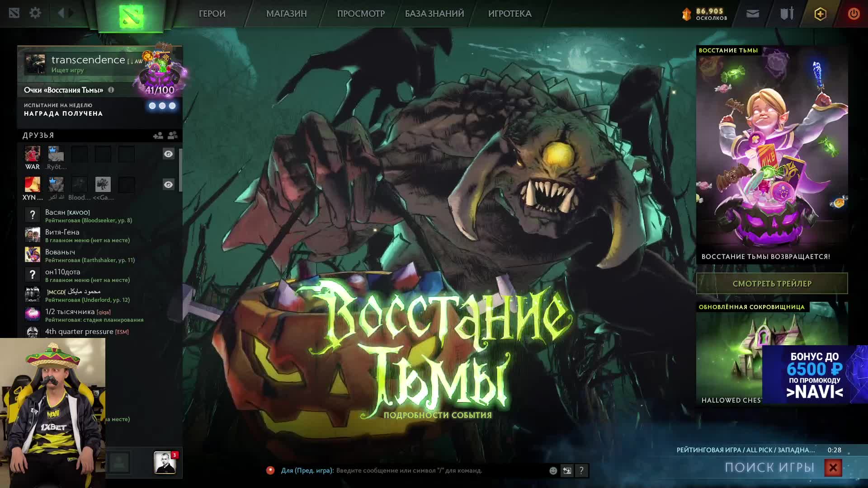The width and height of the screenshot is (868, 488).
Task: Open the Dota 2 logo home button
Action: (x=131, y=16)
